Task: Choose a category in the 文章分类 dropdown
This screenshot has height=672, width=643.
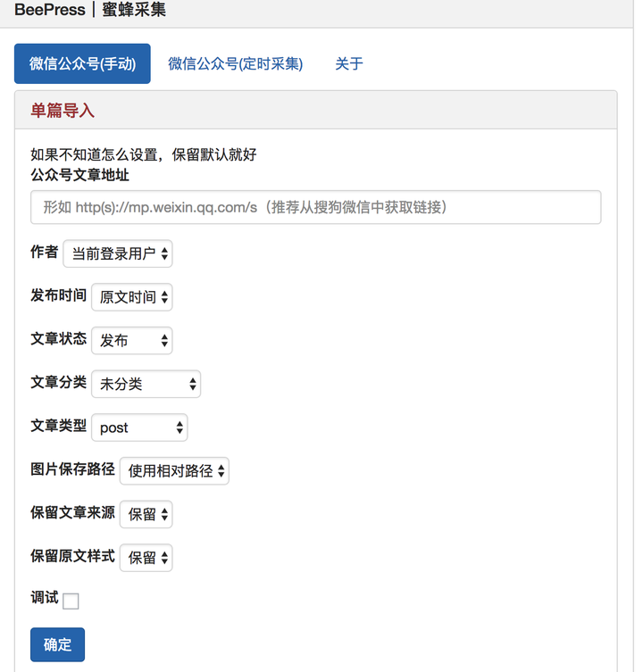Action: click(146, 384)
